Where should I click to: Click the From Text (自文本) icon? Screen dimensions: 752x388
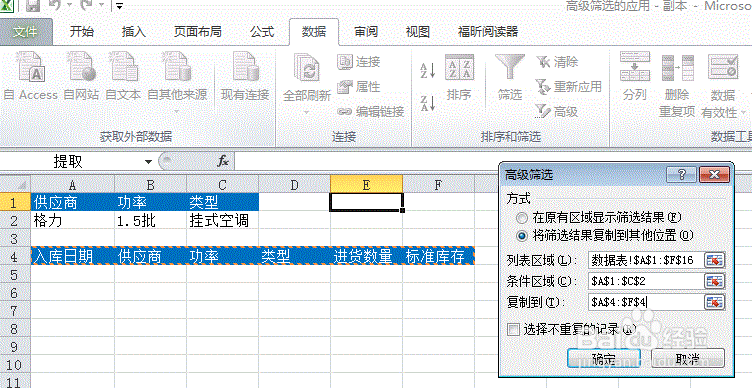123,67
